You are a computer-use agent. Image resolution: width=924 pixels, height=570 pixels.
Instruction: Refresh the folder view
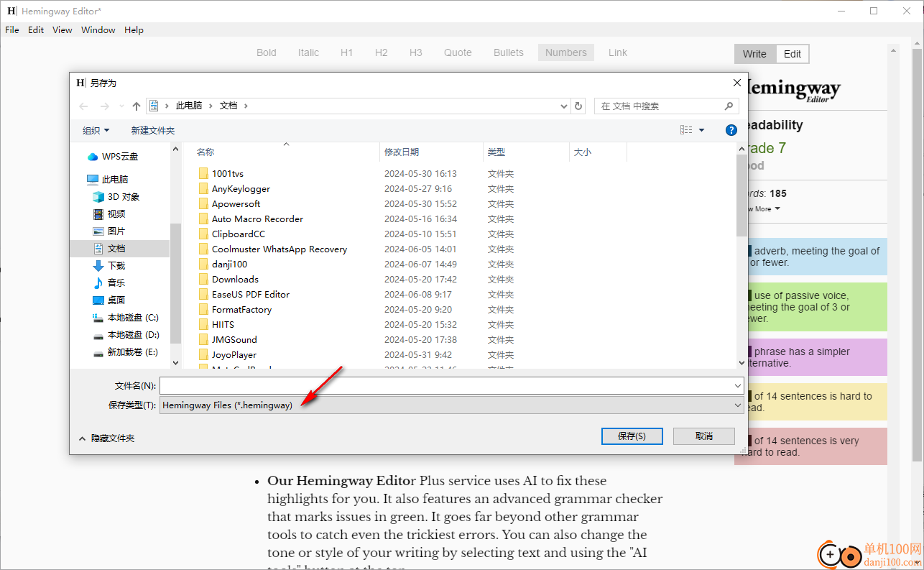pyautogui.click(x=578, y=106)
